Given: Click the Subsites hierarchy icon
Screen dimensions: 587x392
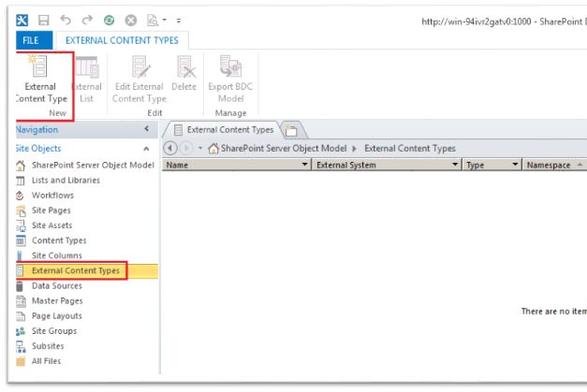Looking at the screenshot, I should click(x=21, y=347).
